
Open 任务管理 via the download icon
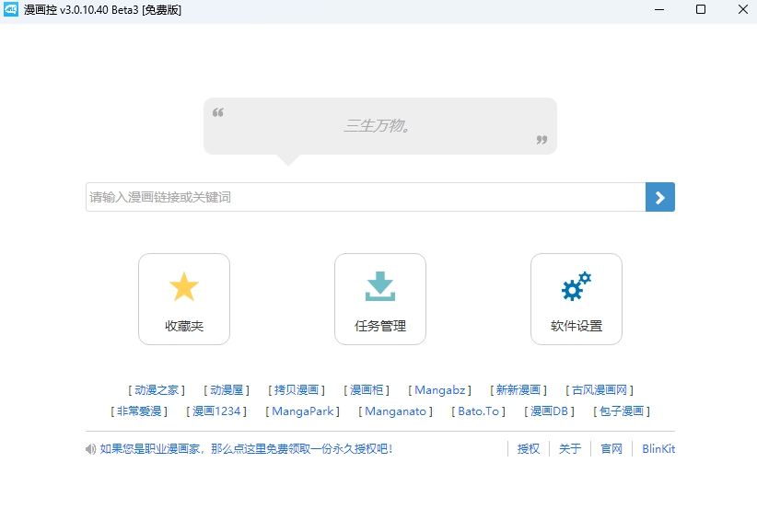coord(380,285)
